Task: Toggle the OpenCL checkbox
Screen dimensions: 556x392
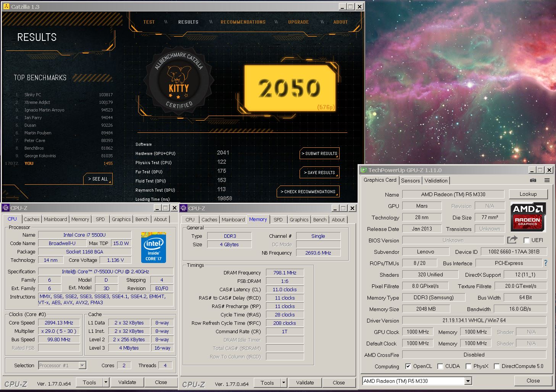Action: click(408, 366)
